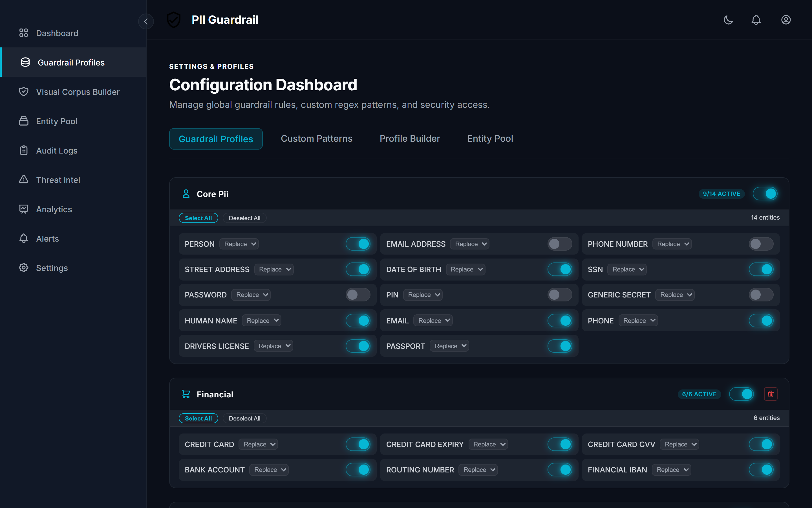Click the Core Pii person icon

[186, 194]
